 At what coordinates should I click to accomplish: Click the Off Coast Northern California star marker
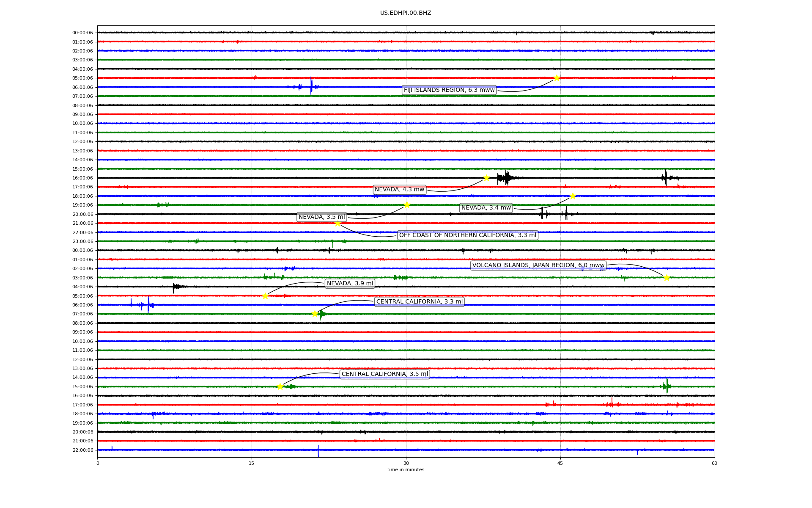point(337,224)
